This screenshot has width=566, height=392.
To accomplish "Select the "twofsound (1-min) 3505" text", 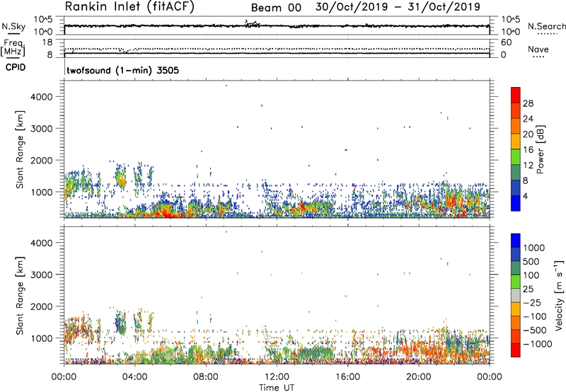I will click(122, 70).
